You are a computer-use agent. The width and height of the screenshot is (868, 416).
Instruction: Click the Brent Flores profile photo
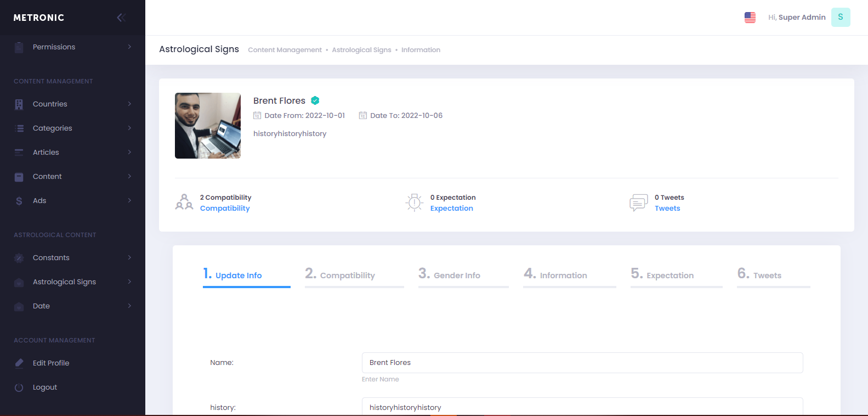[208, 126]
